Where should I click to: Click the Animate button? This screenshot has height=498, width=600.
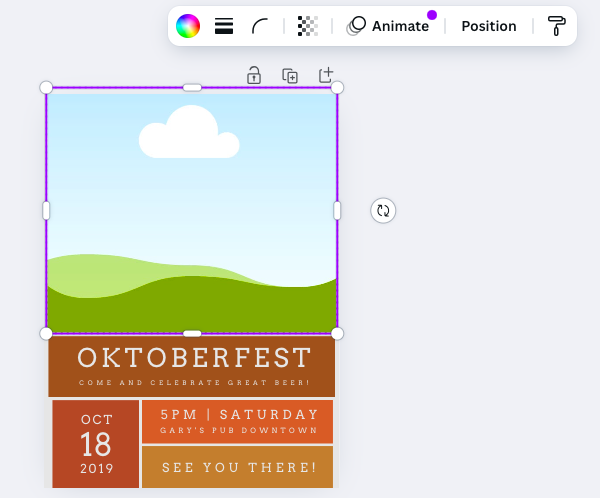387,26
